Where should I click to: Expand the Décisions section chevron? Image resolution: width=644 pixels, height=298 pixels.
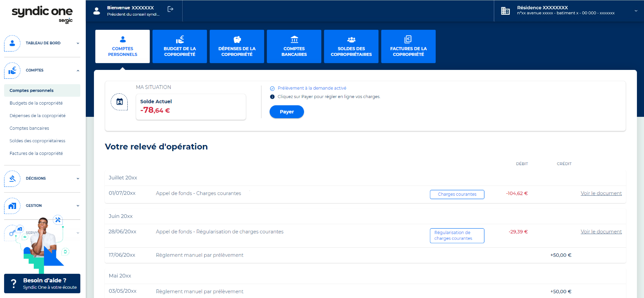click(x=78, y=178)
